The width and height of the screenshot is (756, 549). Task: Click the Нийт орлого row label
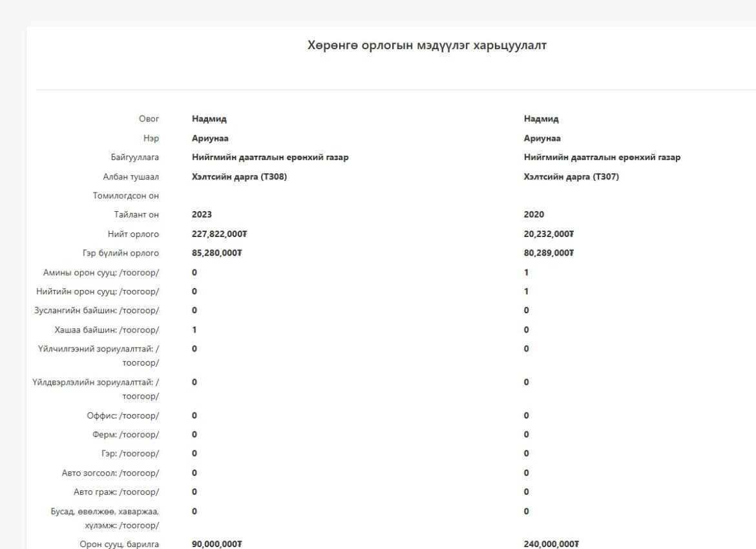pos(133,234)
